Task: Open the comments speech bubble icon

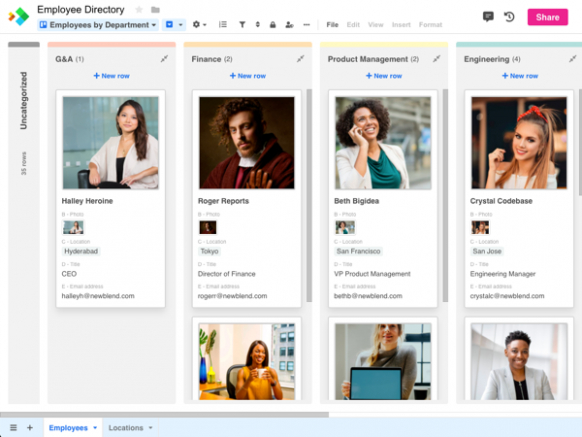Action: tap(488, 17)
